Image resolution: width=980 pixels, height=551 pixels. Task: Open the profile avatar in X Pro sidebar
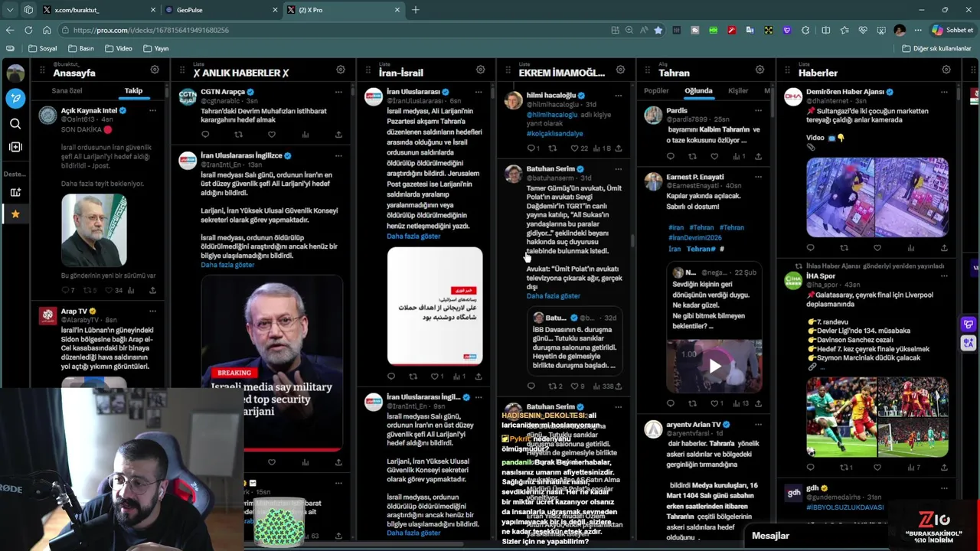[x=15, y=73]
